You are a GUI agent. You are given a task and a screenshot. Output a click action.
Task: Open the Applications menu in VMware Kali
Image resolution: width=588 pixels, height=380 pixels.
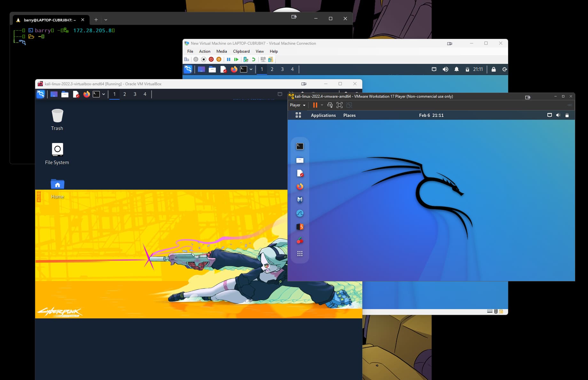[x=323, y=115]
